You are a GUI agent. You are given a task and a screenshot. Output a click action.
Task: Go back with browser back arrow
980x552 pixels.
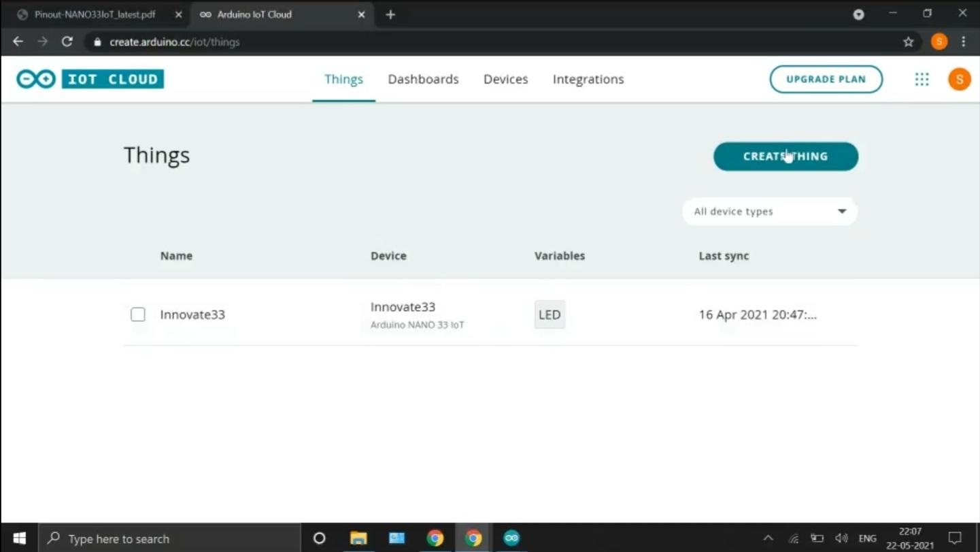[x=18, y=42]
